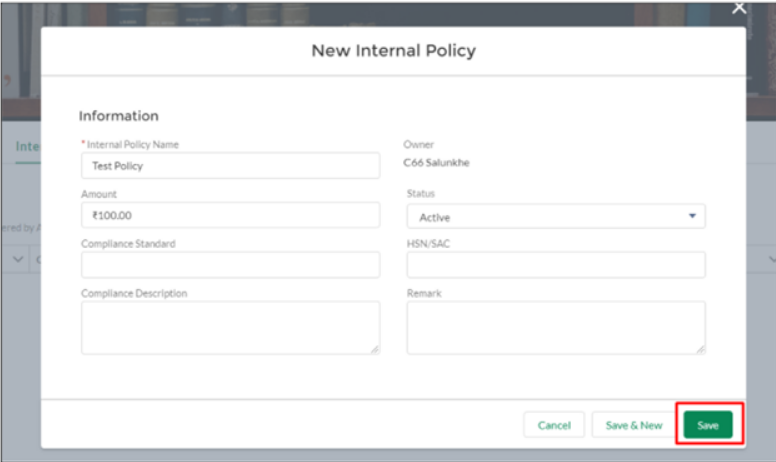
Task: Click the Status dropdown arrow
Action: point(692,216)
